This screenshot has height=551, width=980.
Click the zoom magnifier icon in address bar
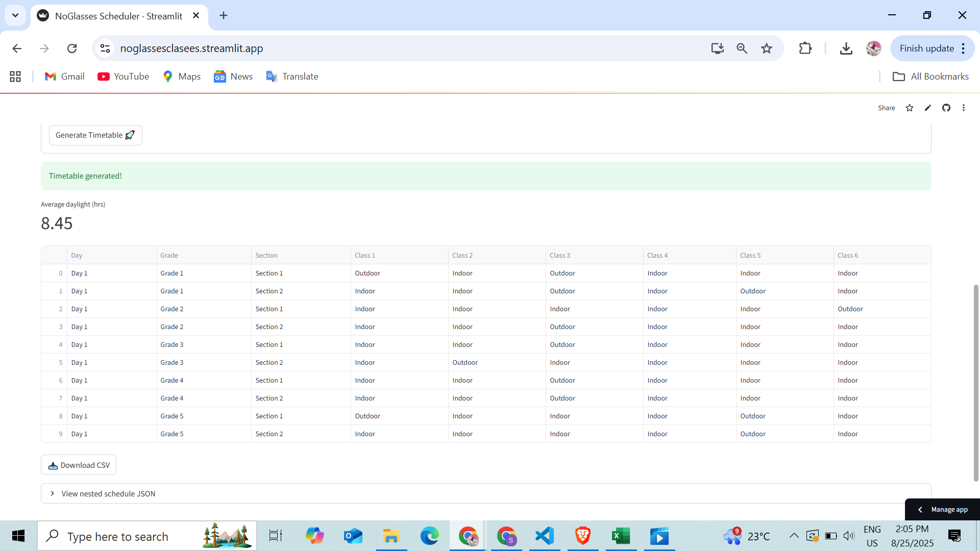pos(742,48)
